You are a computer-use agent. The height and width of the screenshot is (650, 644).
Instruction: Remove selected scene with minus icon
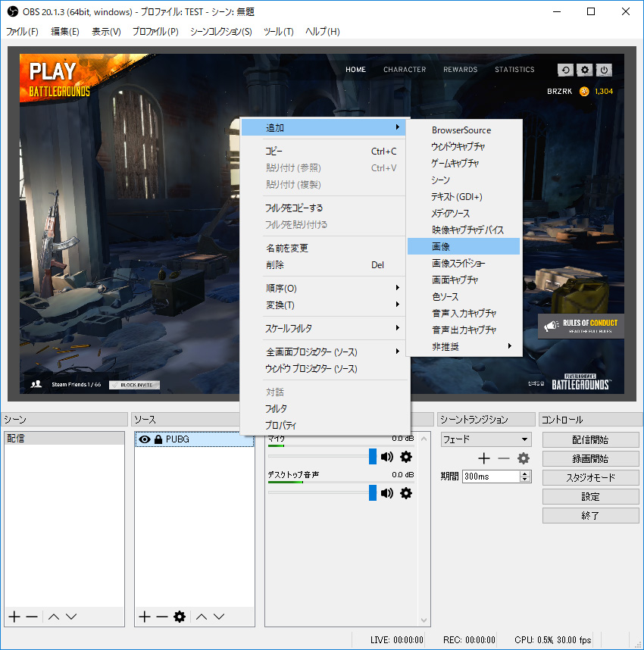[x=32, y=617]
